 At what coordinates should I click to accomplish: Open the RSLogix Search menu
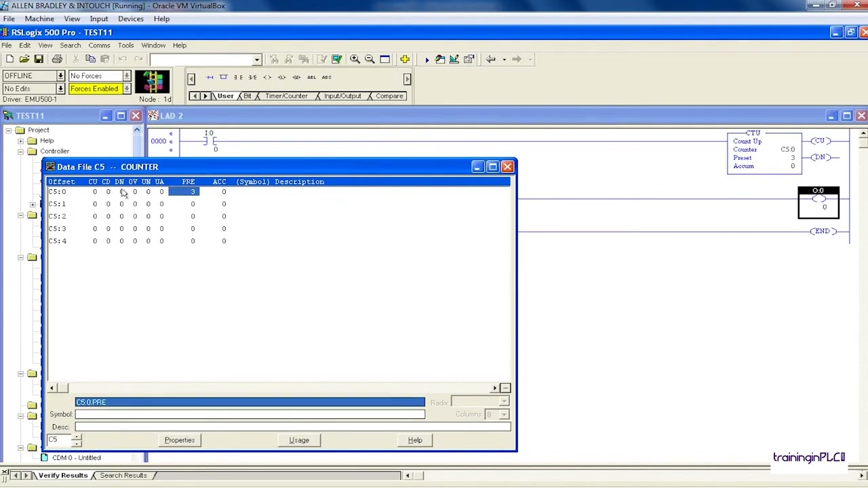70,45
